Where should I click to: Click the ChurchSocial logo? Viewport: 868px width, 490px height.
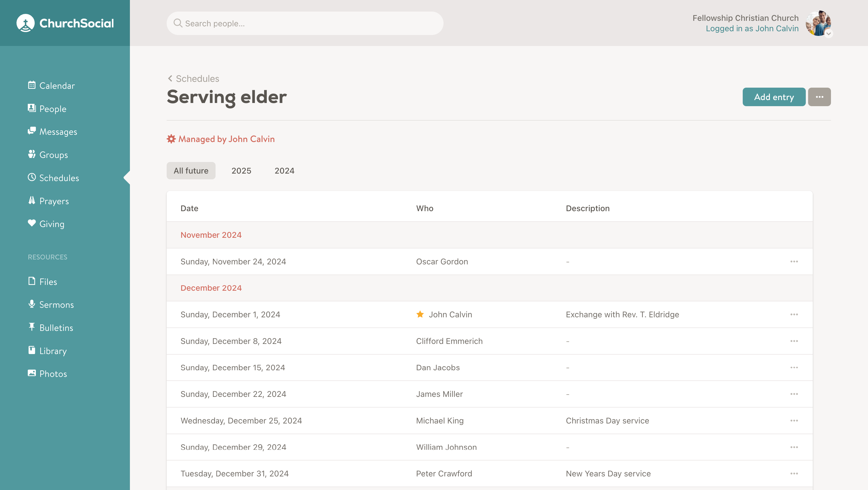(x=65, y=23)
